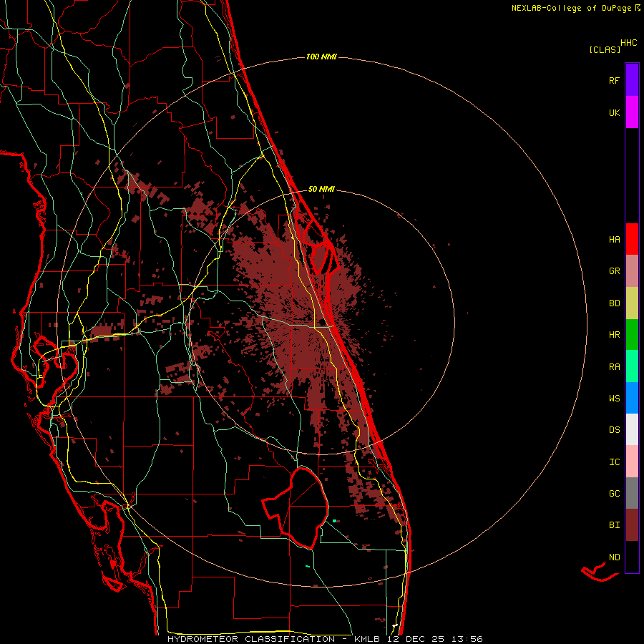
Task: Click the "GR" legend label
Action: [614, 271]
